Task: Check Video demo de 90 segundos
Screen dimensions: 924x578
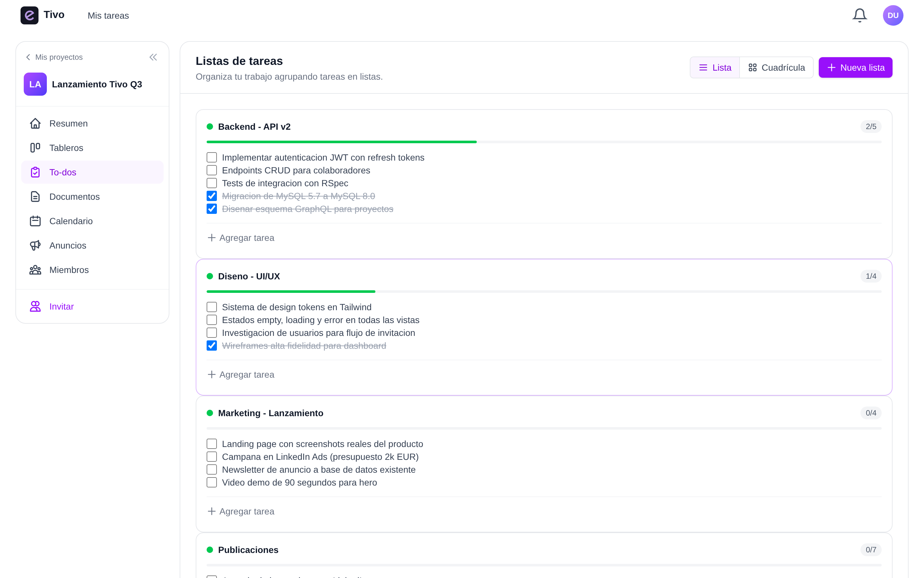Action: pos(211,482)
